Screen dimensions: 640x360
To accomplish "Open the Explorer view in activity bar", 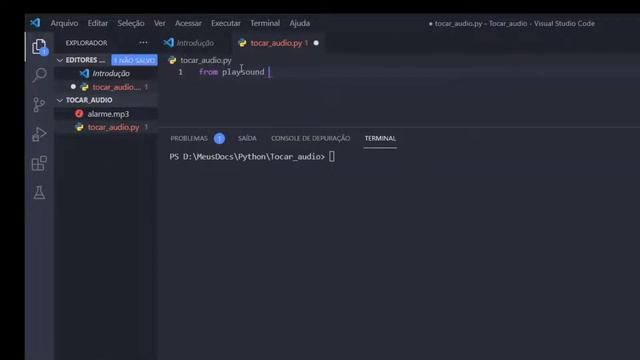I will [x=39, y=47].
